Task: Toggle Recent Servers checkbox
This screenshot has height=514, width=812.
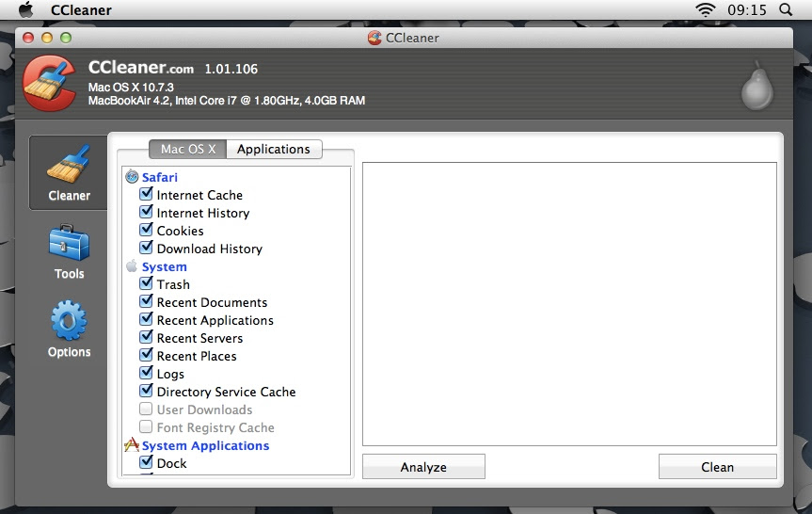Action: pos(146,337)
